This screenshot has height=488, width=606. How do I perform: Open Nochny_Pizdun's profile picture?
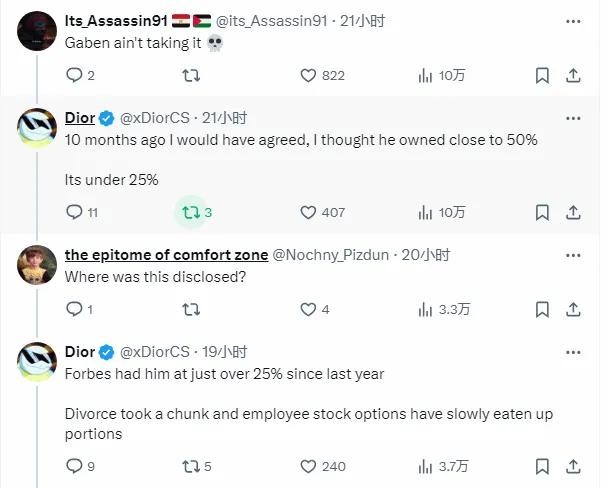click(x=37, y=265)
